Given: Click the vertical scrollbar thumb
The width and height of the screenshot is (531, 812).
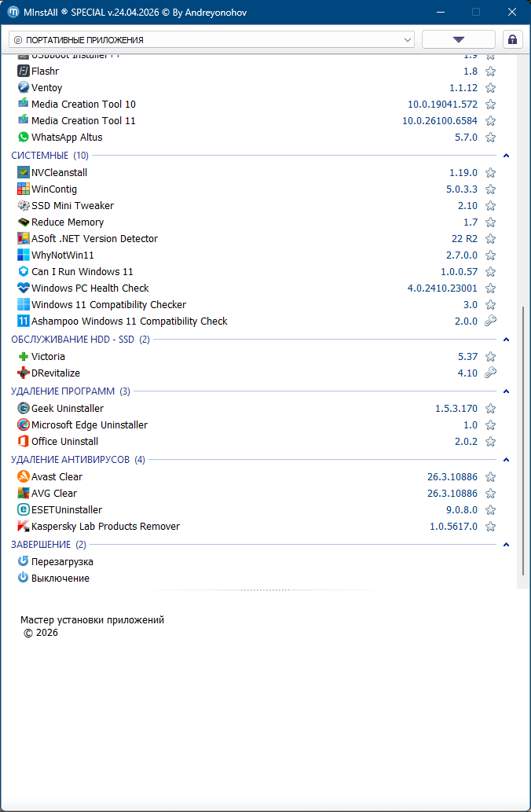Looking at the screenshot, I should 523,440.
